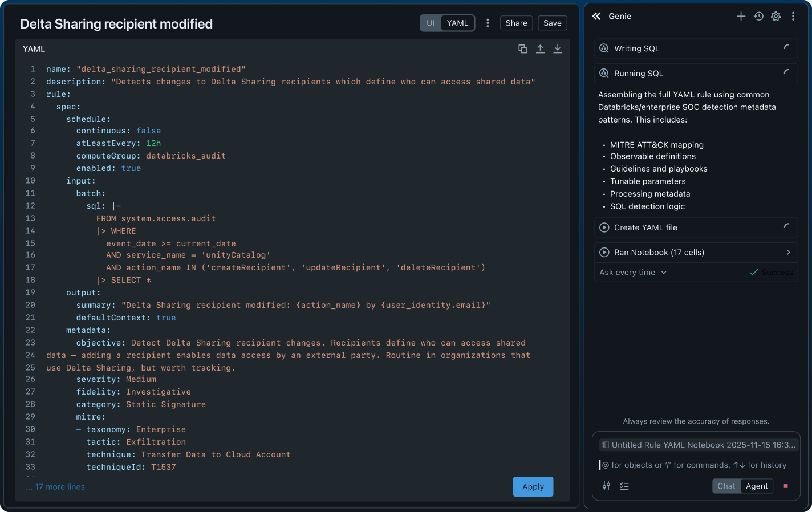The height and width of the screenshot is (512, 812).
Task: Open the three-dot menu next to Share
Action: click(488, 23)
